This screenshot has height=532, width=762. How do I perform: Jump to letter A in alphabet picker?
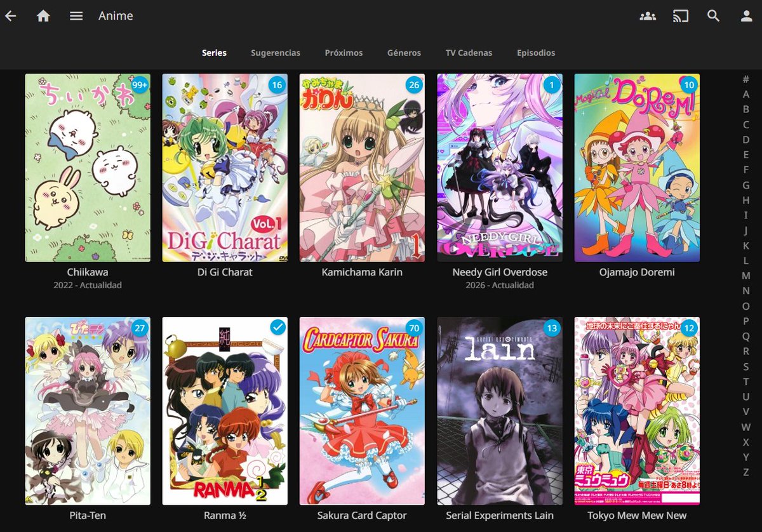tap(746, 94)
